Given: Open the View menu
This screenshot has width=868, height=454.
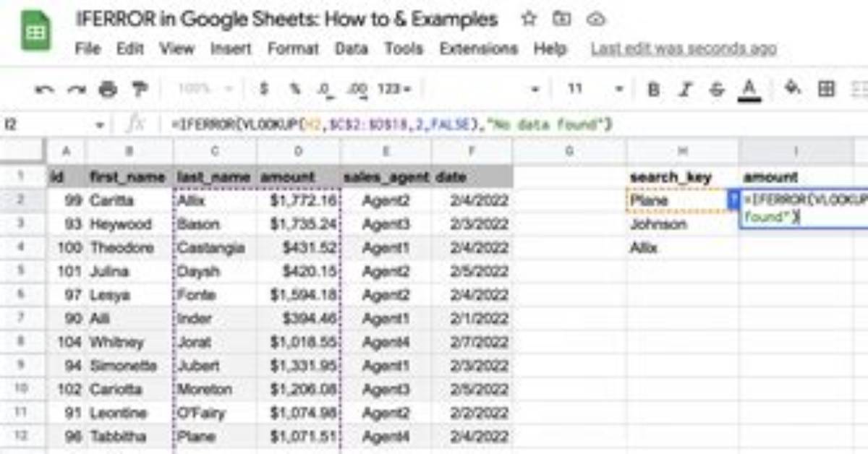Looking at the screenshot, I should click(177, 49).
